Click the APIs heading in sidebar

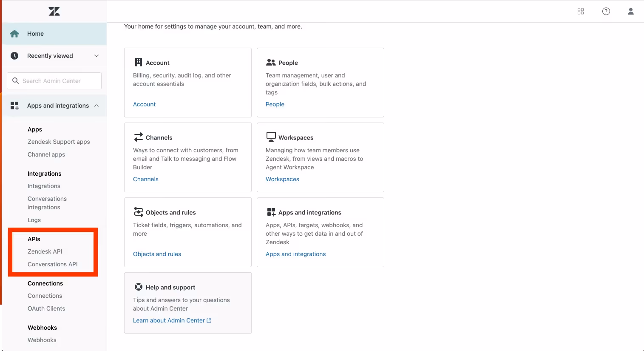[x=34, y=239]
